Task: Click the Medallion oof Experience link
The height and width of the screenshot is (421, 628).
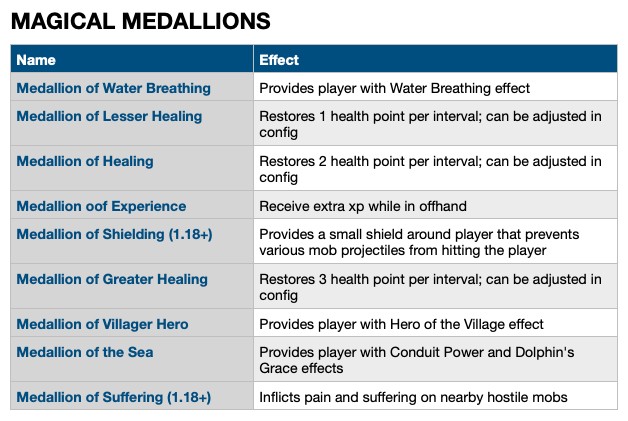Action: 101,206
